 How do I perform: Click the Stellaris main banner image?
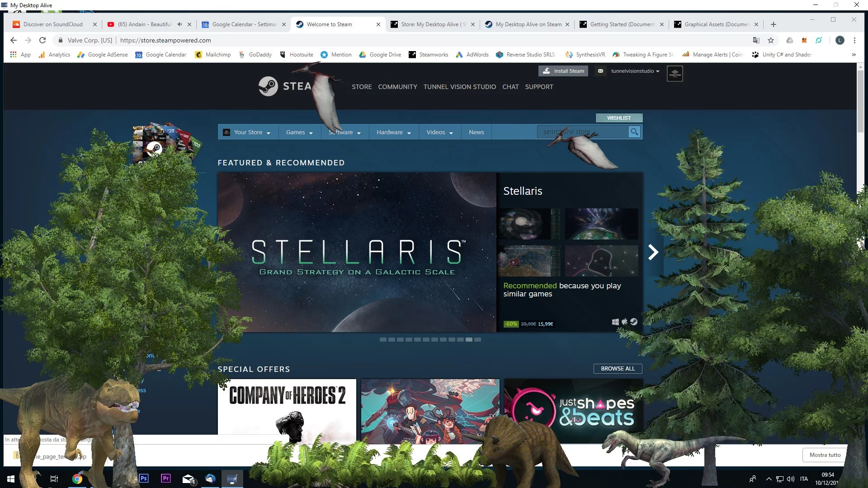pos(357,252)
